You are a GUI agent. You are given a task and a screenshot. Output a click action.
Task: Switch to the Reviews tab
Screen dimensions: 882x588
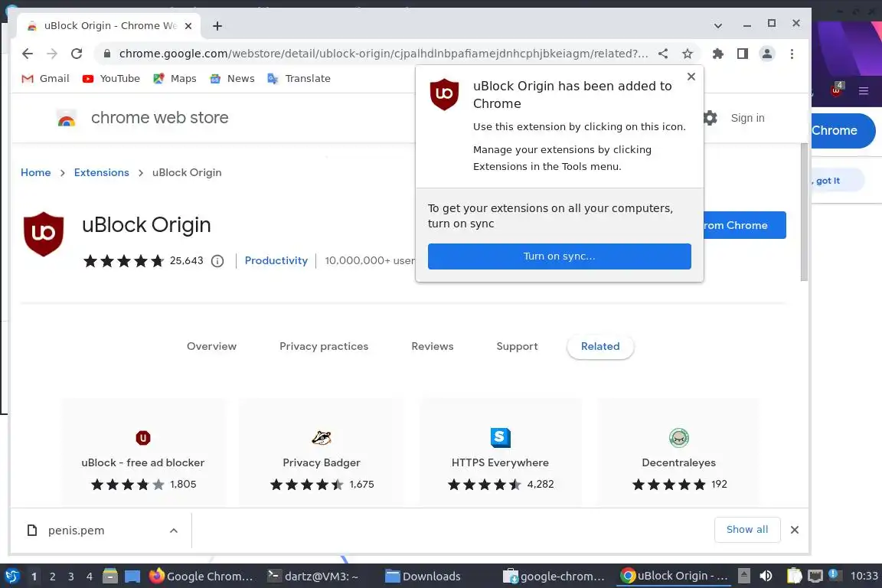coord(432,346)
